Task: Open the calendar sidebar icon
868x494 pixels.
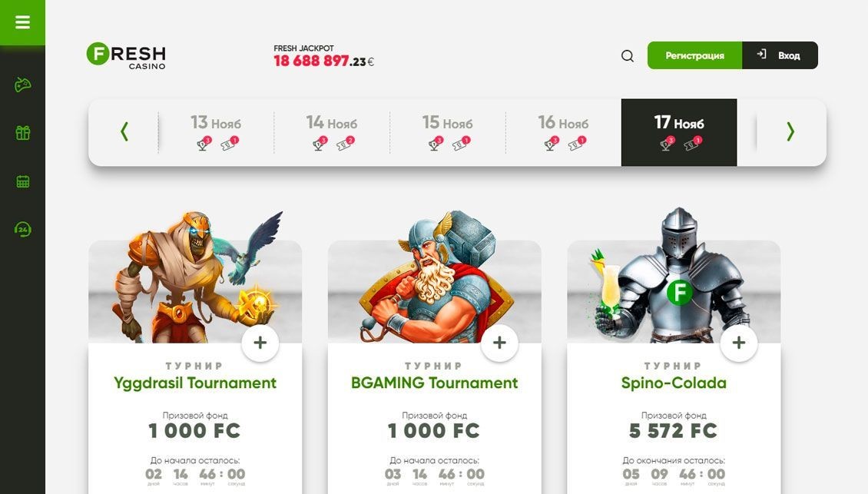Action: coord(23,181)
